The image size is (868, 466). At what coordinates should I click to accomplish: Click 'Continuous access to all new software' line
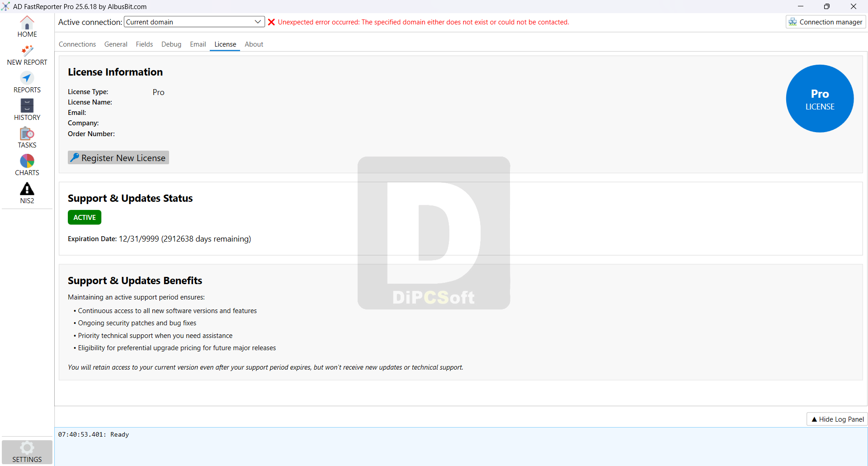[x=167, y=311]
